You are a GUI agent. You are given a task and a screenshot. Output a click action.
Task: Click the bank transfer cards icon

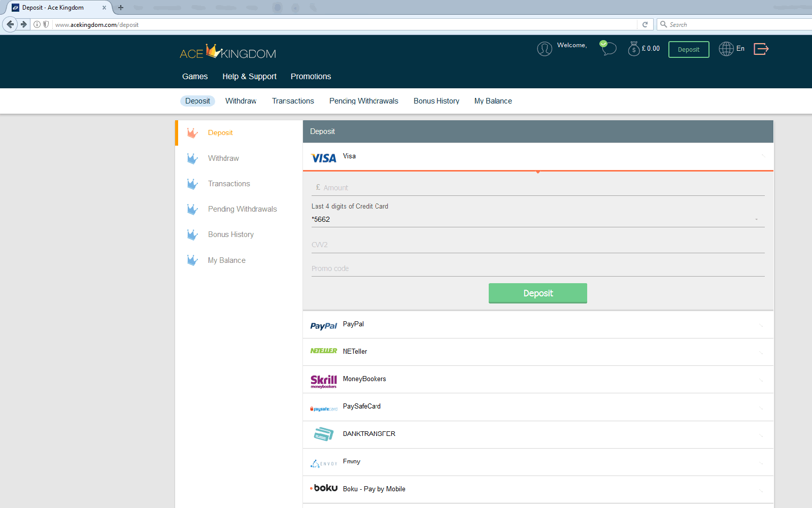click(x=324, y=434)
